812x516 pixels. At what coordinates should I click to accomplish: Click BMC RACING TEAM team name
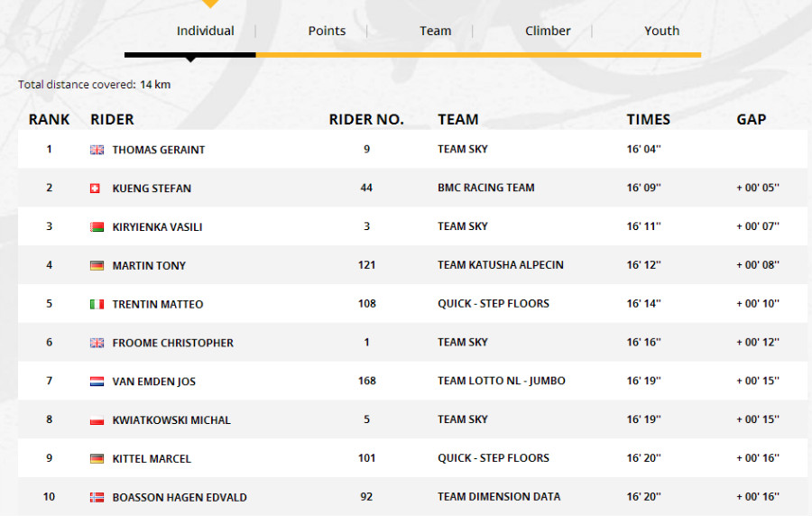(485, 188)
